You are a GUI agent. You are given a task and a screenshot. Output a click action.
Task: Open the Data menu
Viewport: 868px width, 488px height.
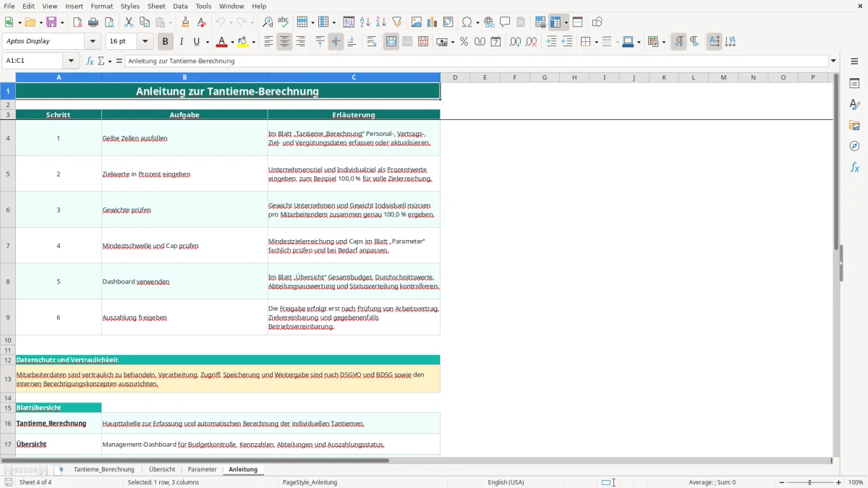(x=180, y=6)
